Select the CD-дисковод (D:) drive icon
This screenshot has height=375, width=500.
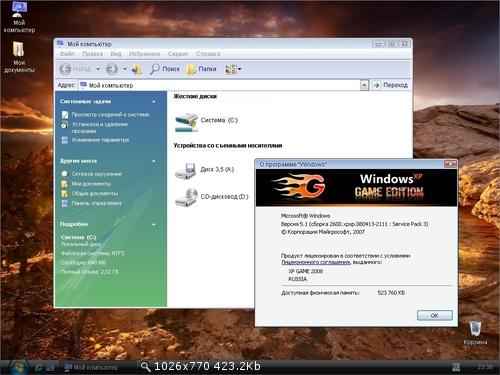click(187, 197)
